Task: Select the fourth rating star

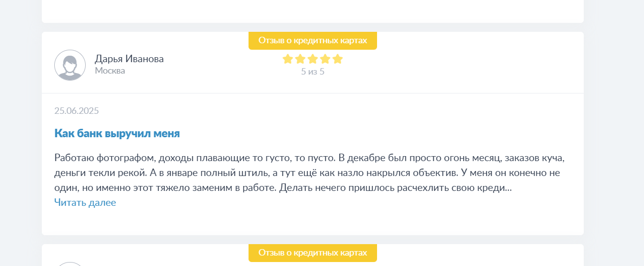Action: click(325, 59)
